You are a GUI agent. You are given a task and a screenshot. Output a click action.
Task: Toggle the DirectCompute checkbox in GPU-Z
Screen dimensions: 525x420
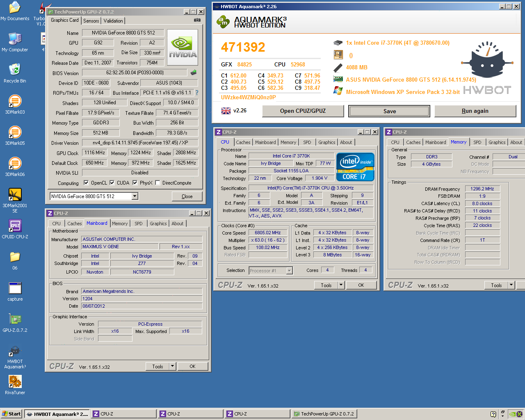[157, 183]
